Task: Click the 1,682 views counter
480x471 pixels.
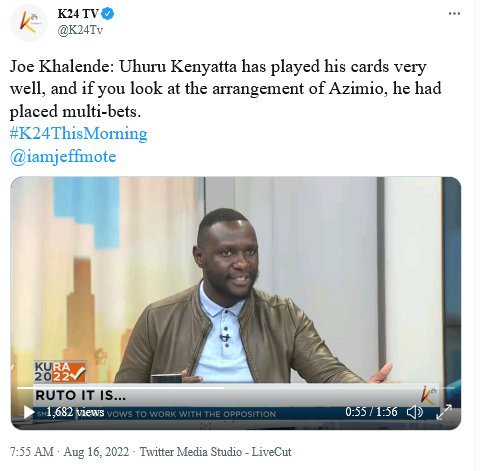Action: [75, 412]
